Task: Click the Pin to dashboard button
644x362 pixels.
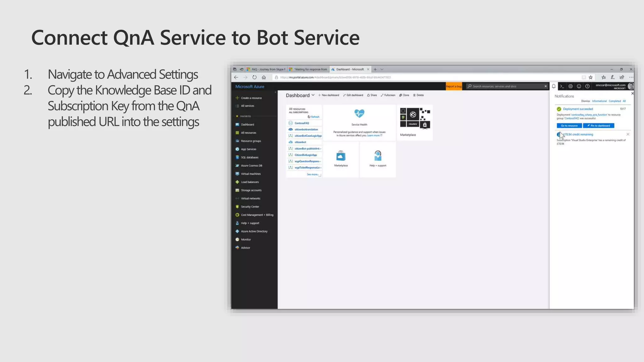Action: pos(598,126)
